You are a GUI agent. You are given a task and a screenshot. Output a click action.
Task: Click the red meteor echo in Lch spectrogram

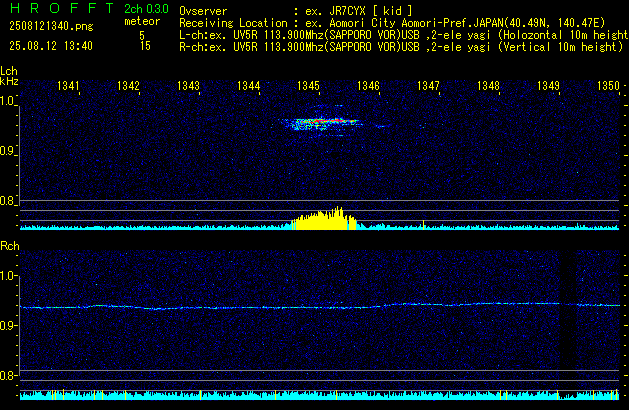(x=329, y=120)
